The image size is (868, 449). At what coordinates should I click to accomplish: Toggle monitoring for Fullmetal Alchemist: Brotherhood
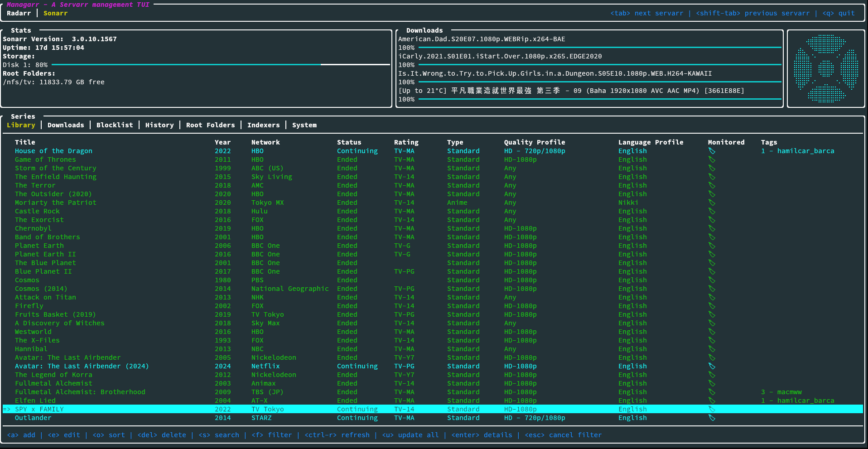tap(711, 392)
